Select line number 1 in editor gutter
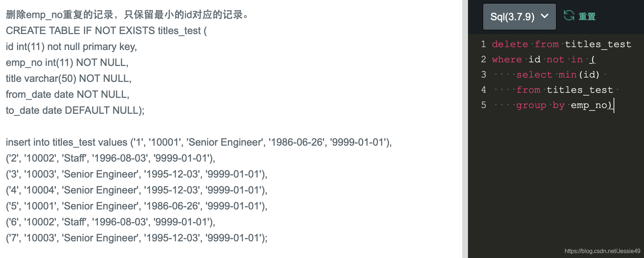The image size is (644, 258). click(x=483, y=44)
